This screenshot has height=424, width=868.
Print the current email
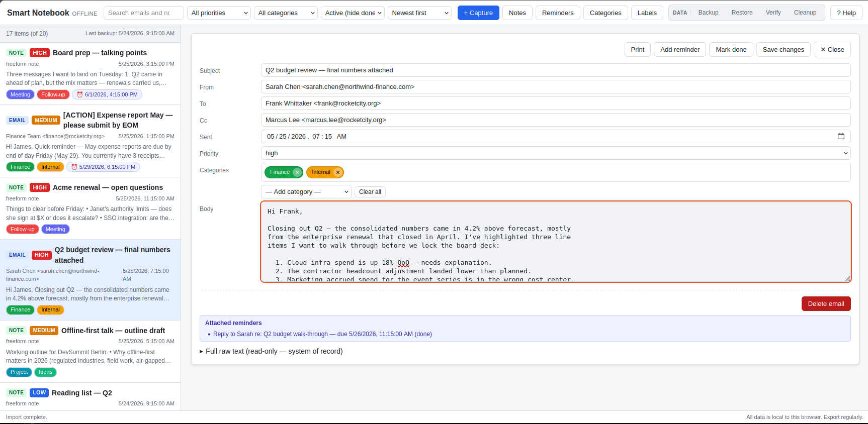tap(637, 50)
